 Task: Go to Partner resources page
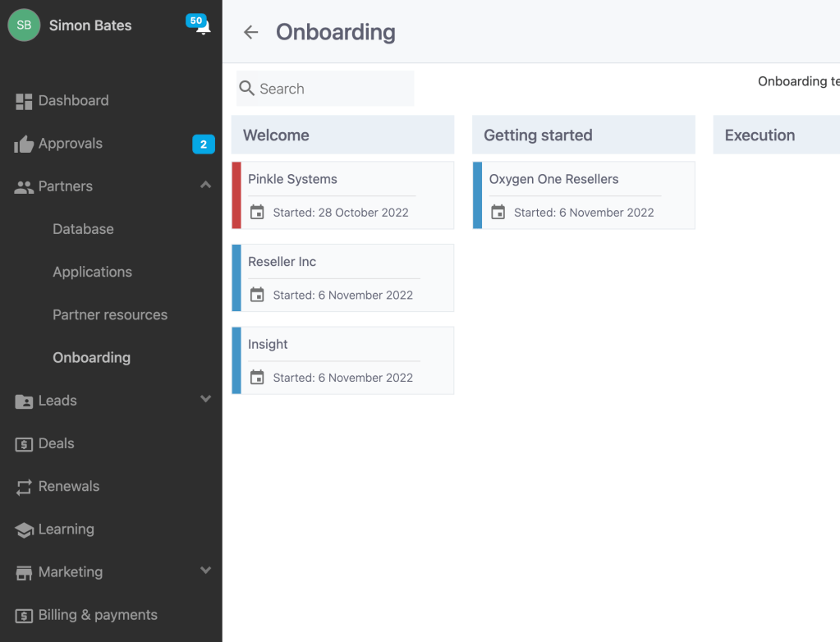click(110, 314)
